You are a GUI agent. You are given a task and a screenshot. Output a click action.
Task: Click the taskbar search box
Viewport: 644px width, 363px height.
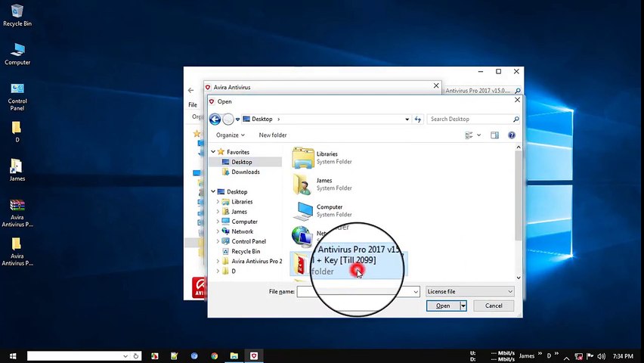(84, 356)
